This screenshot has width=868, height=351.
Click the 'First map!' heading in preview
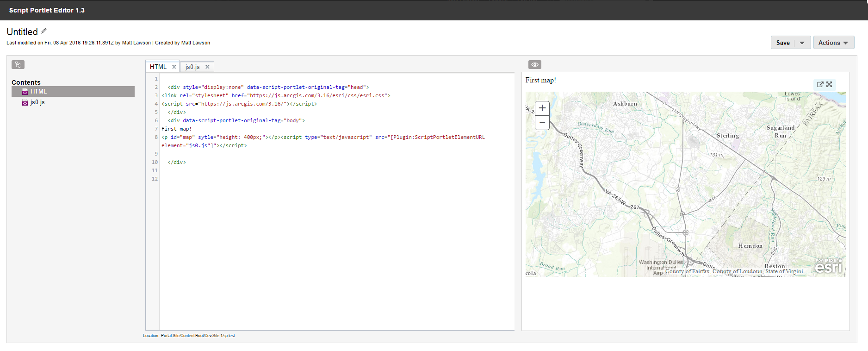(x=541, y=80)
